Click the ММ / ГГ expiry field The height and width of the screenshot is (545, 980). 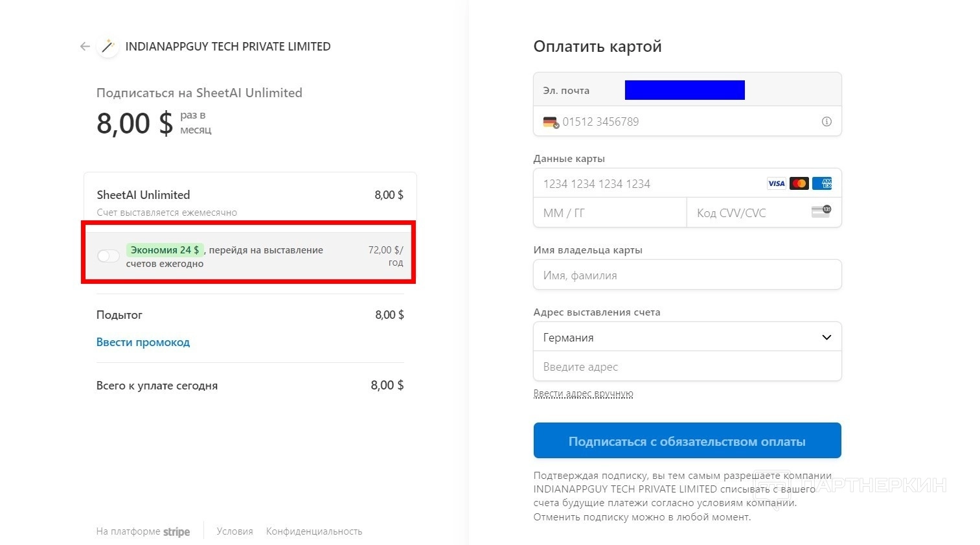[x=609, y=213]
